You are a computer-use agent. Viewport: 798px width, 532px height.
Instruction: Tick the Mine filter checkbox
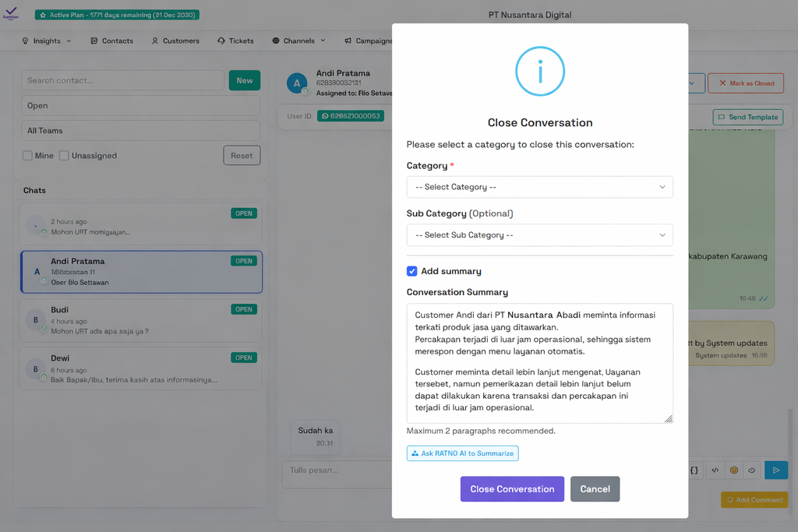point(28,156)
